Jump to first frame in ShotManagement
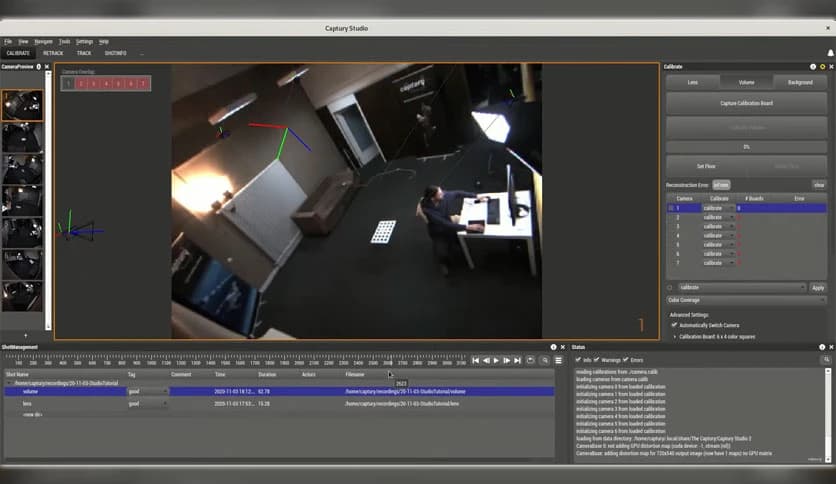 click(475, 361)
